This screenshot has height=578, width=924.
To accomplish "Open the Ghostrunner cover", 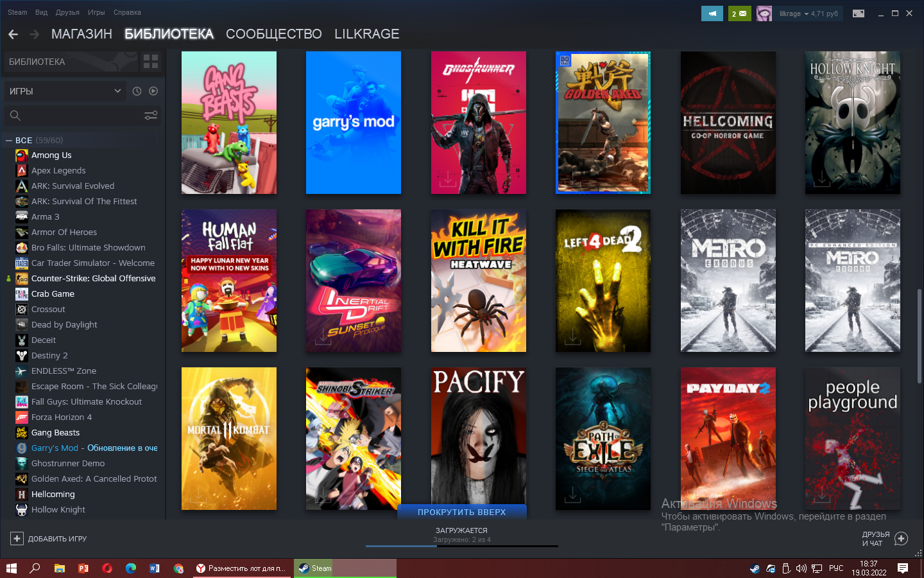I will [x=479, y=123].
